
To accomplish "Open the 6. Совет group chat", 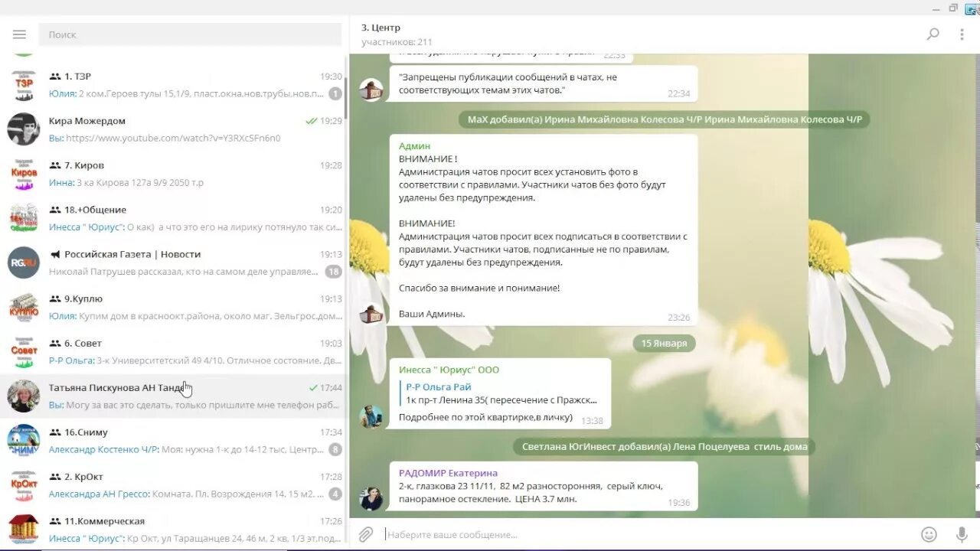I will (174, 351).
